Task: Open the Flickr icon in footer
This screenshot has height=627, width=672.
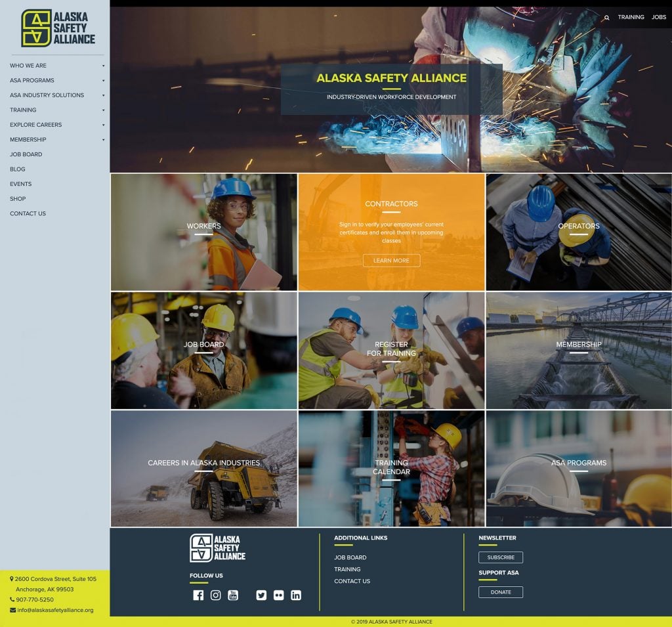Action: tap(278, 595)
